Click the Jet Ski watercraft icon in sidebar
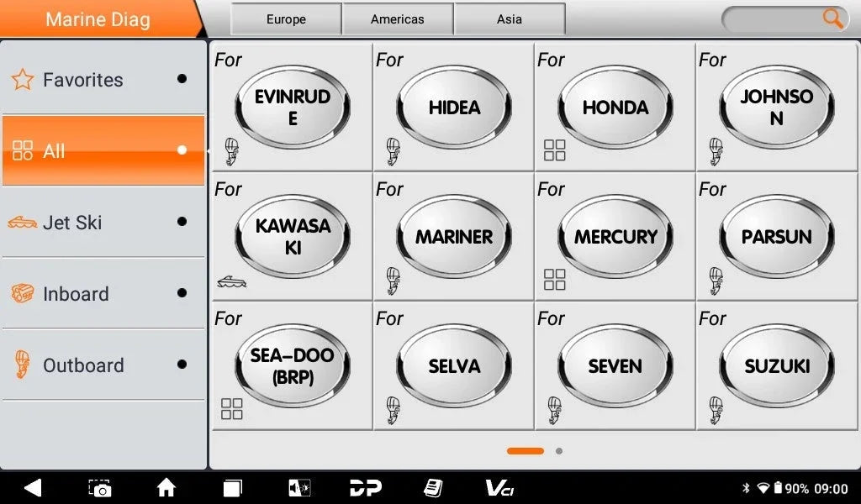Image resolution: width=861 pixels, height=504 pixels. [x=23, y=222]
